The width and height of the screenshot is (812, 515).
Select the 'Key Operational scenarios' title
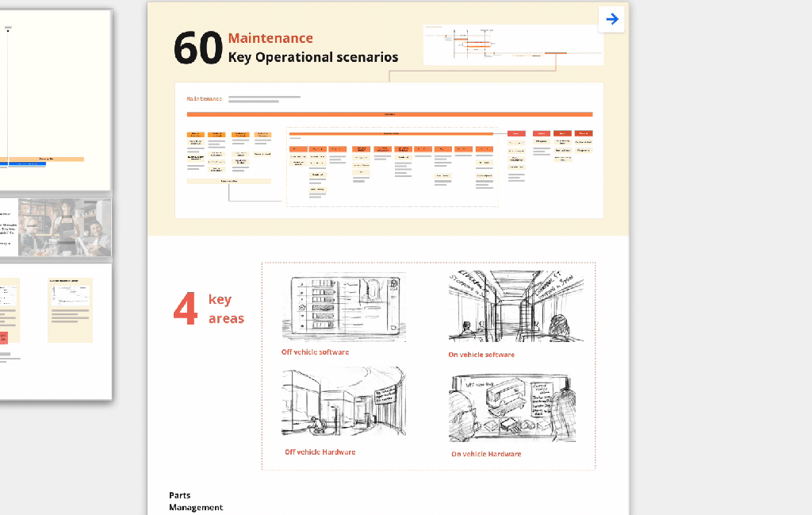click(x=313, y=57)
